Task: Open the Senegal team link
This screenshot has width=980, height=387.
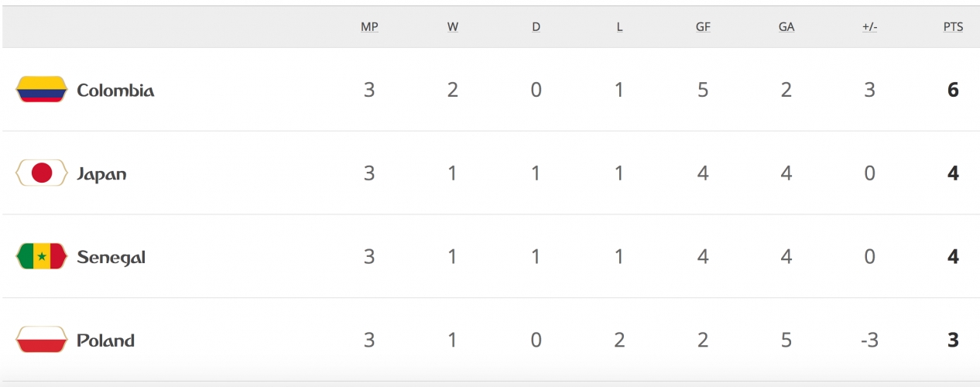Action: point(111,258)
